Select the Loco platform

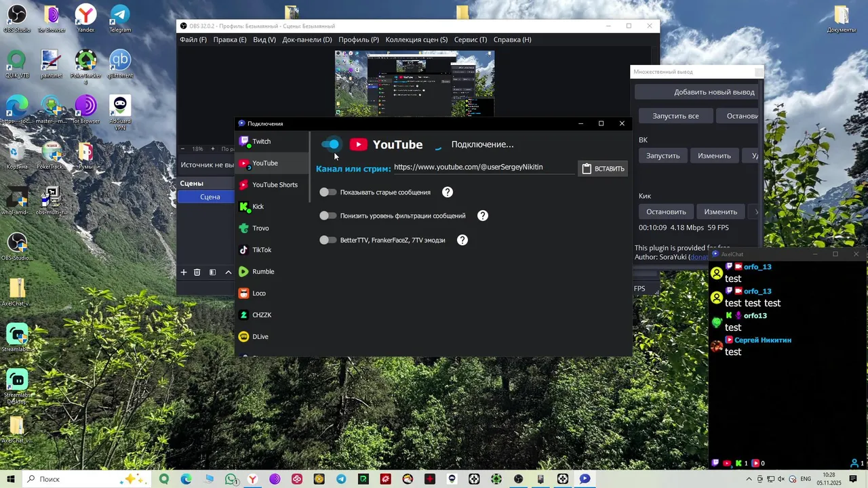271,293
